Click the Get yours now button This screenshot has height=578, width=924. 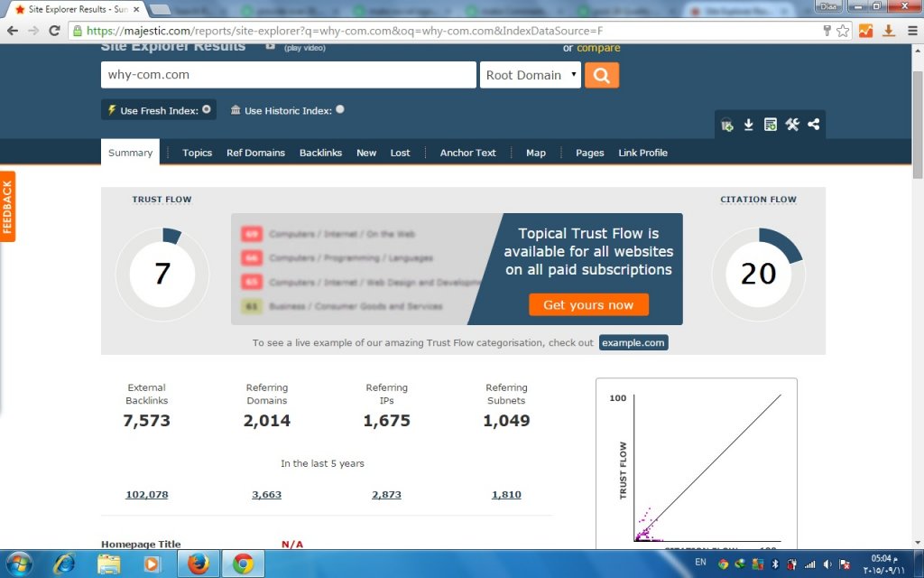pyautogui.click(x=588, y=304)
